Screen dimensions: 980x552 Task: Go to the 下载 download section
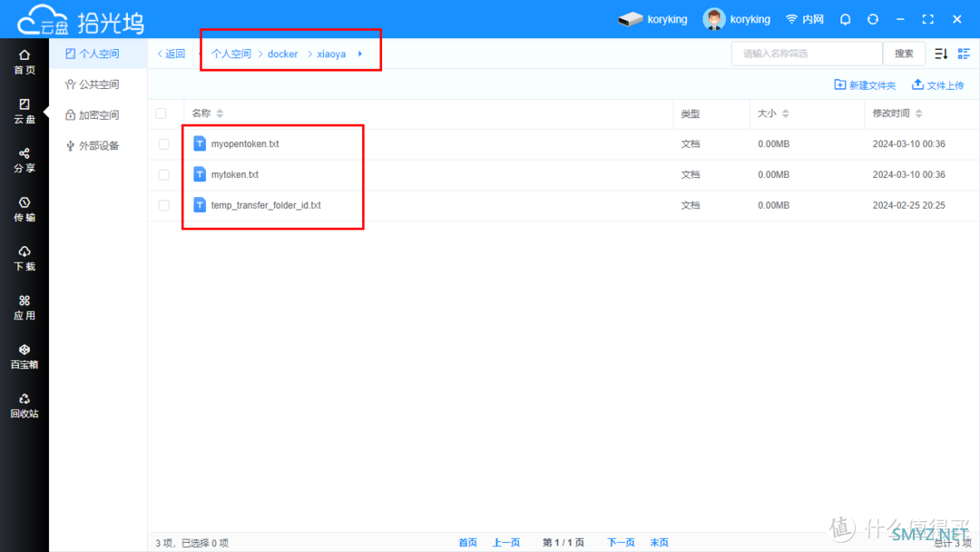[24, 259]
